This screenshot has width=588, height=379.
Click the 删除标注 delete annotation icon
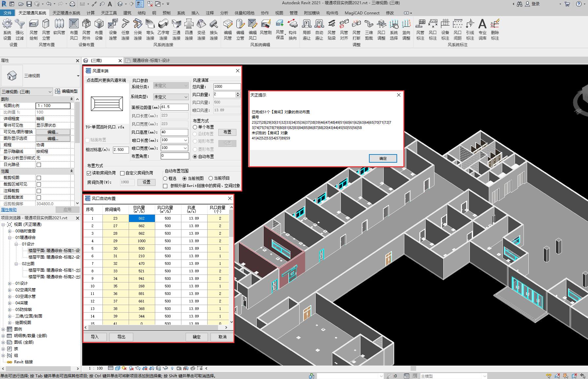[x=495, y=24]
